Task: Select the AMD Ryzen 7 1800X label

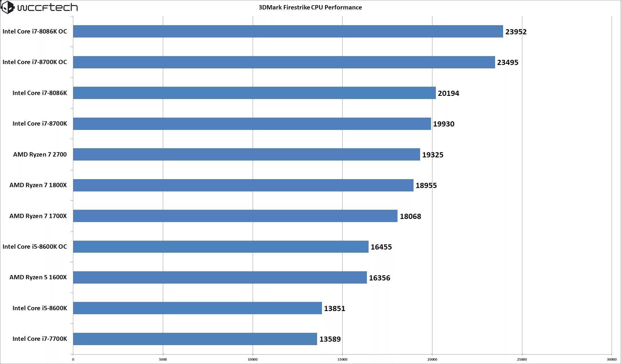Action: coord(38,185)
